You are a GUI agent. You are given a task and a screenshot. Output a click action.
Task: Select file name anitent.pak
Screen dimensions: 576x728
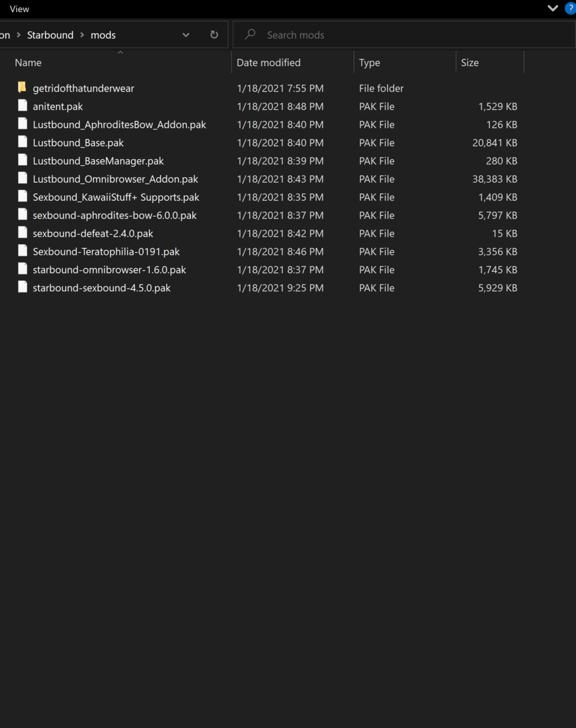pos(57,107)
